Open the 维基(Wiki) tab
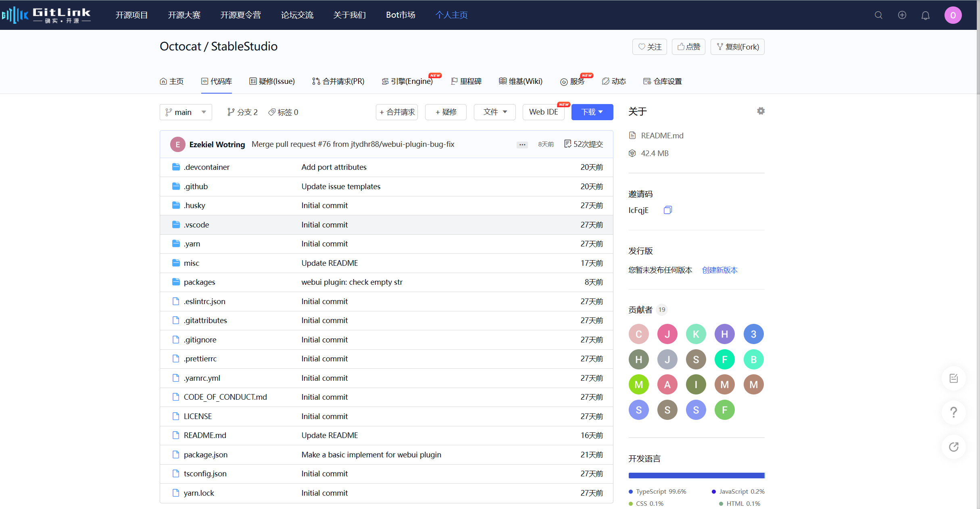Viewport: 980px width, 509px height. coord(521,81)
